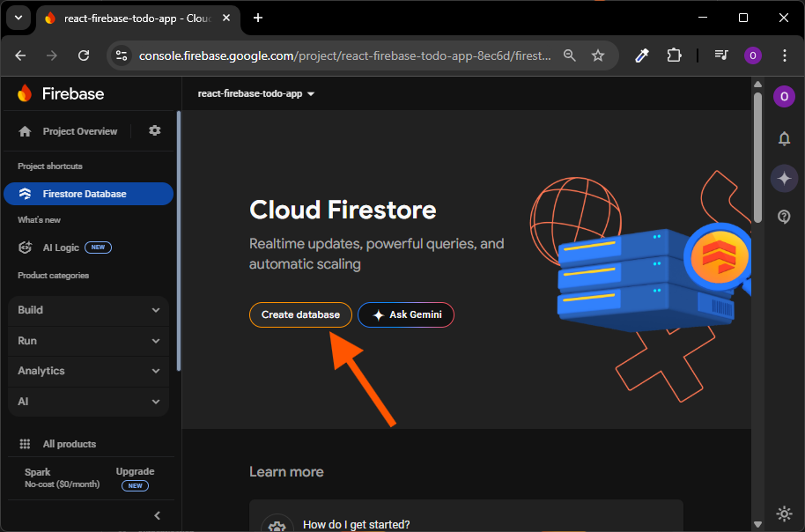Bookmark this page with the star

[598, 55]
